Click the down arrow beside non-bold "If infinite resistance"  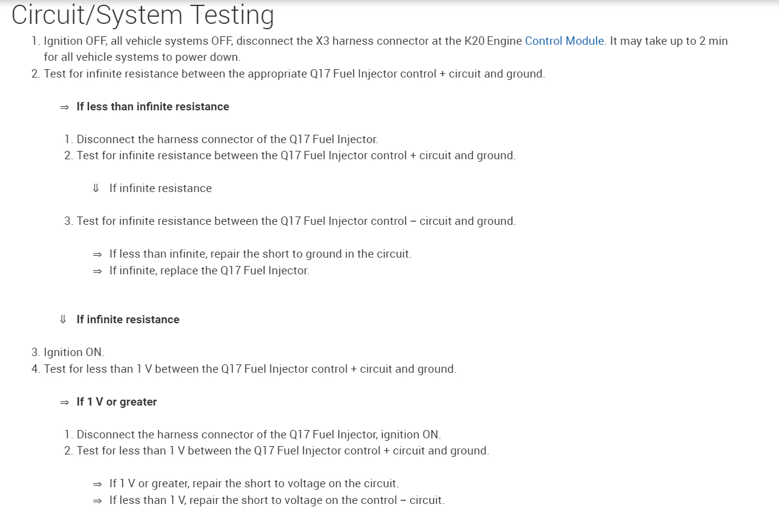point(96,188)
